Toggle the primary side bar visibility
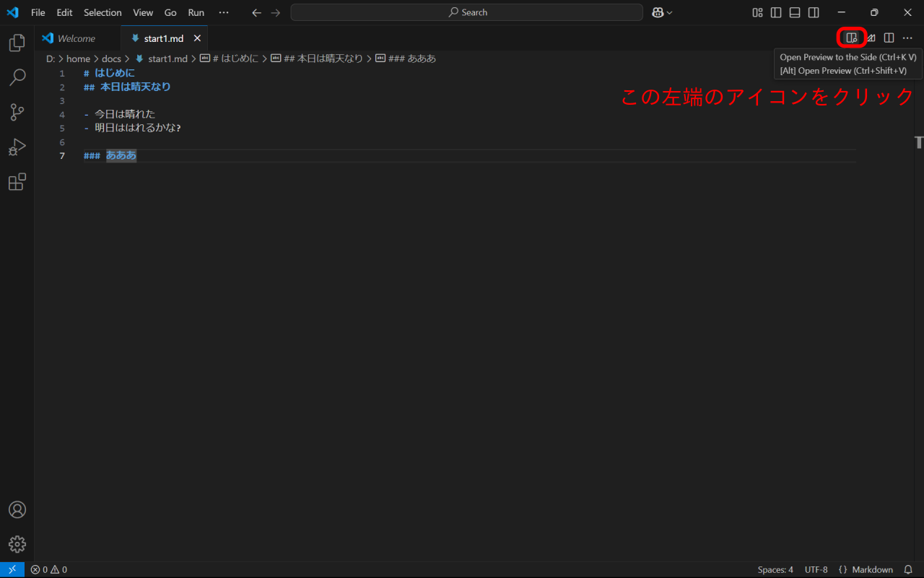 (776, 12)
